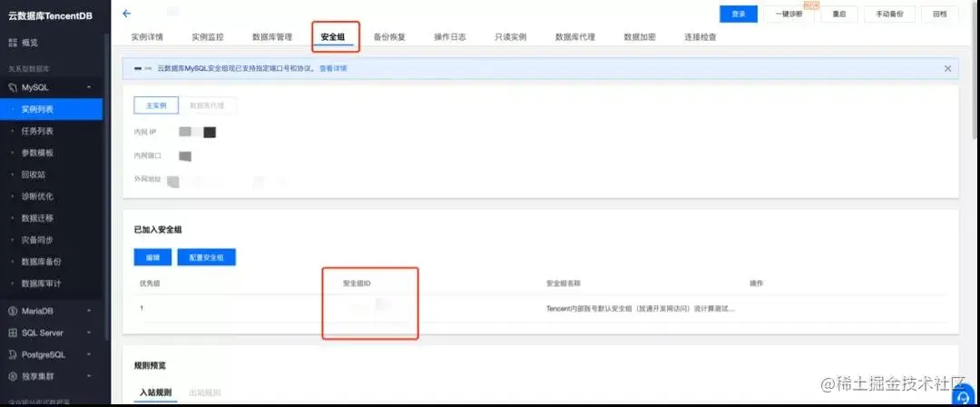
Task: Click the 安全组ID column header
Action: 357,283
